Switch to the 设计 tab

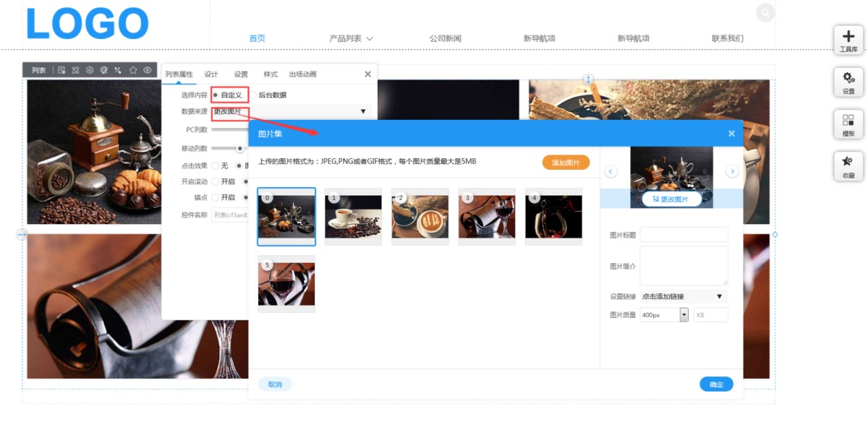point(211,74)
